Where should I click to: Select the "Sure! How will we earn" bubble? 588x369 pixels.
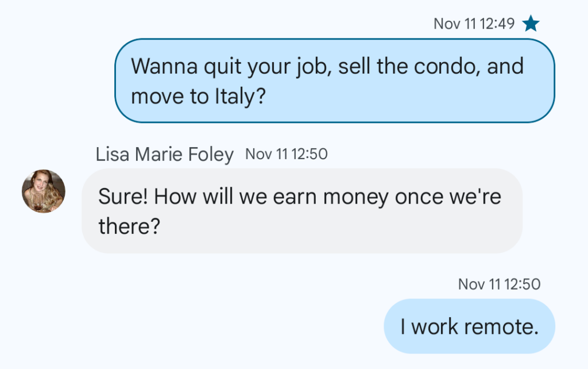click(x=302, y=211)
